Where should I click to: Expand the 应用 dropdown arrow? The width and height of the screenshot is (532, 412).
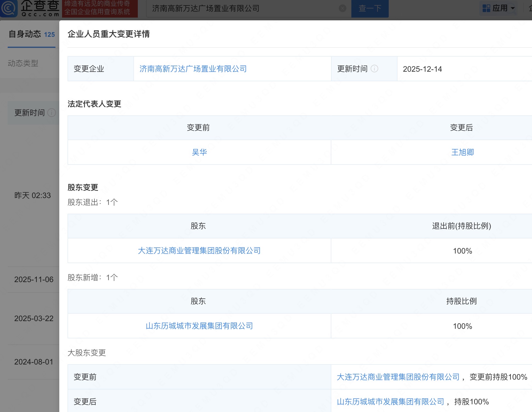tap(513, 8)
